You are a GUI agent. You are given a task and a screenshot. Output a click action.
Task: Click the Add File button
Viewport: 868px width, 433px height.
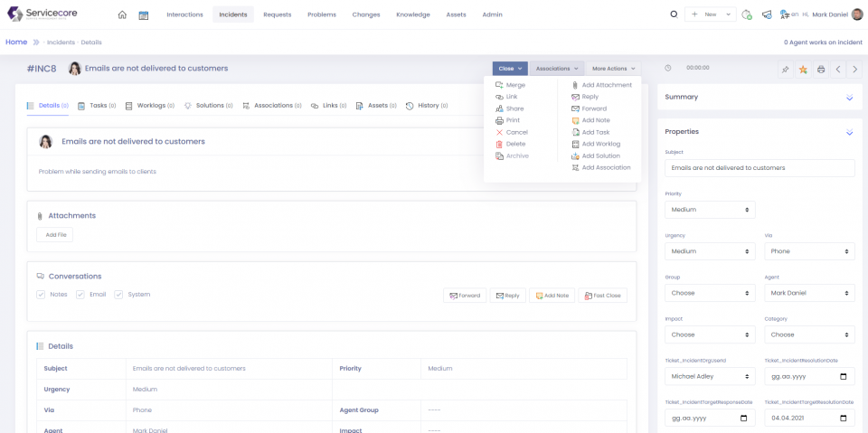pos(55,235)
